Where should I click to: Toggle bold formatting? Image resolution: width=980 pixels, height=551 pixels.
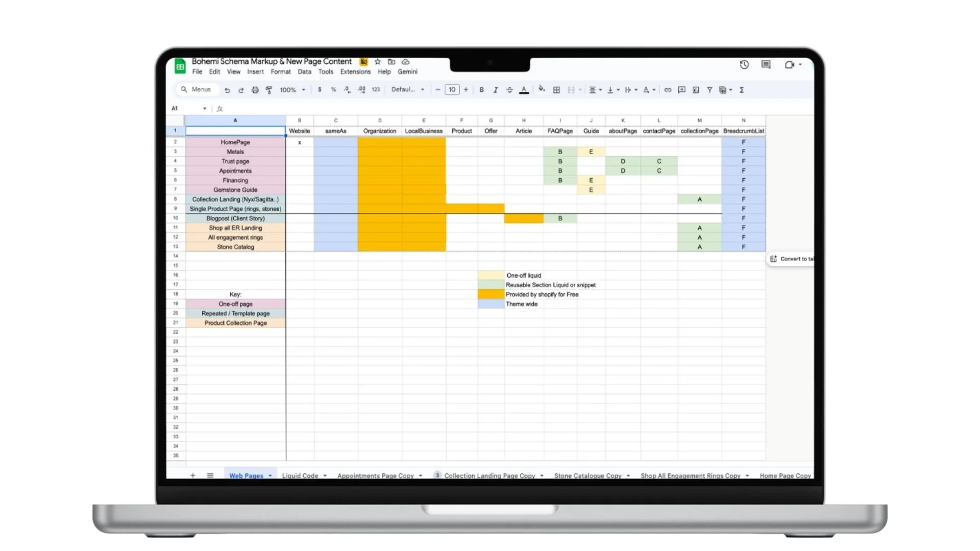click(481, 89)
